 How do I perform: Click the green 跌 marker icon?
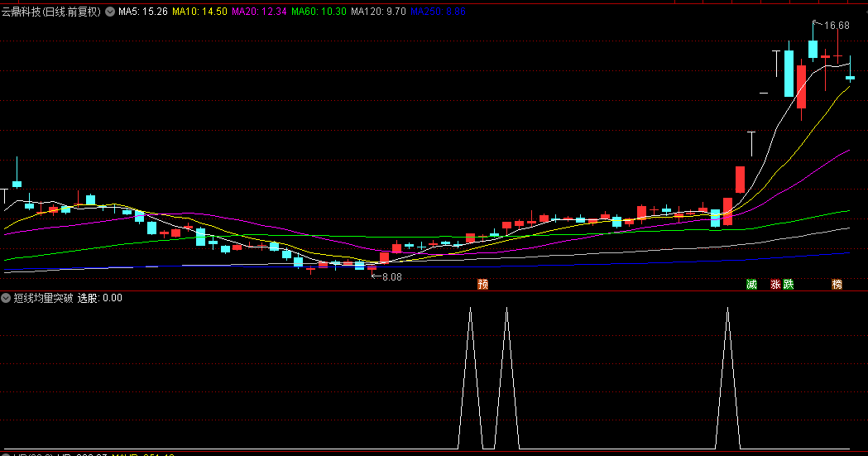point(789,285)
